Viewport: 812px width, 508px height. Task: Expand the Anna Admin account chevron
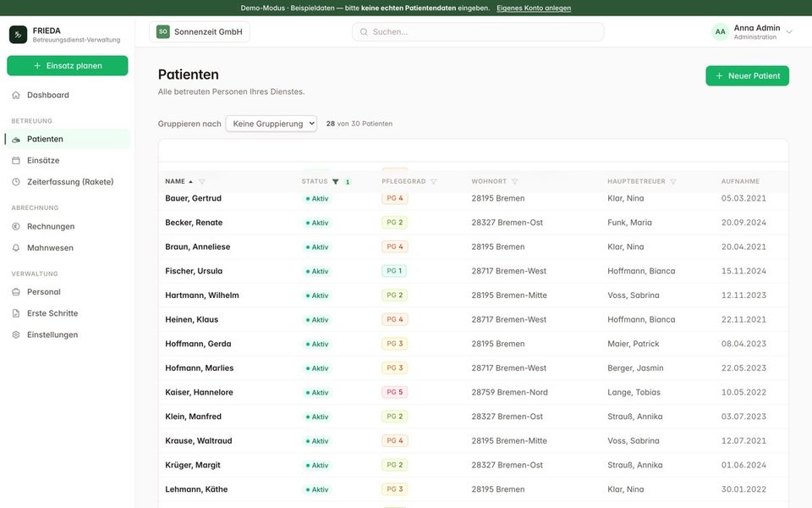789,31
